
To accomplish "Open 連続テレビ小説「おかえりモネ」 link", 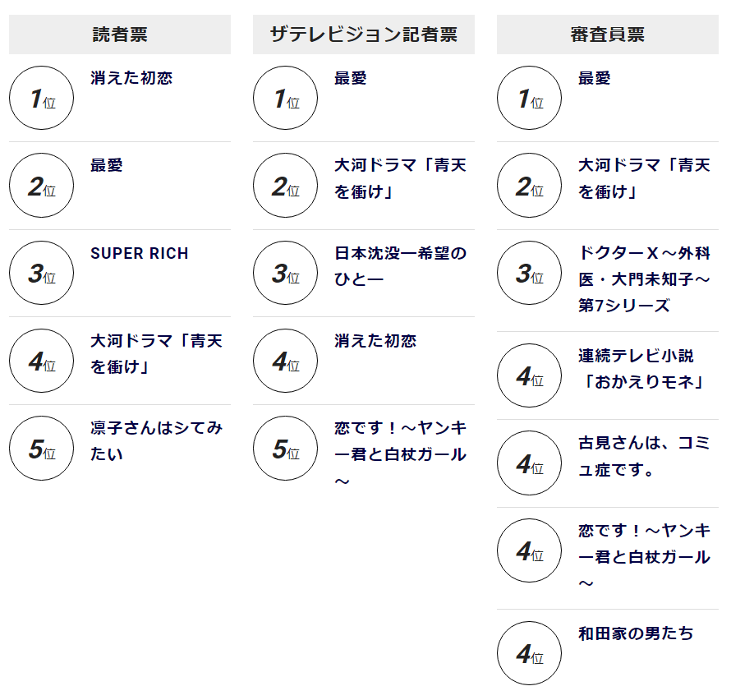I will click(641, 369).
